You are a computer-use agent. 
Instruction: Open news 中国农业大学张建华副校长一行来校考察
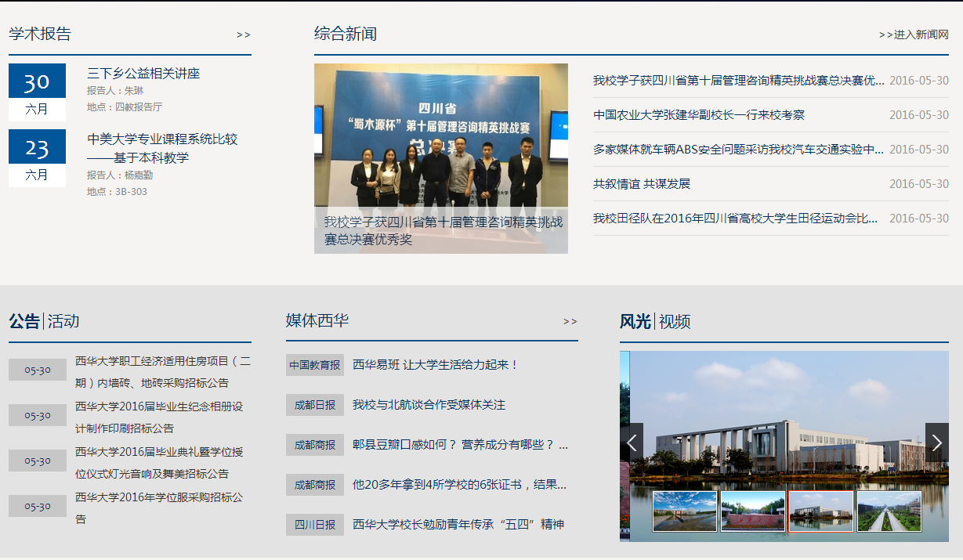tap(699, 115)
